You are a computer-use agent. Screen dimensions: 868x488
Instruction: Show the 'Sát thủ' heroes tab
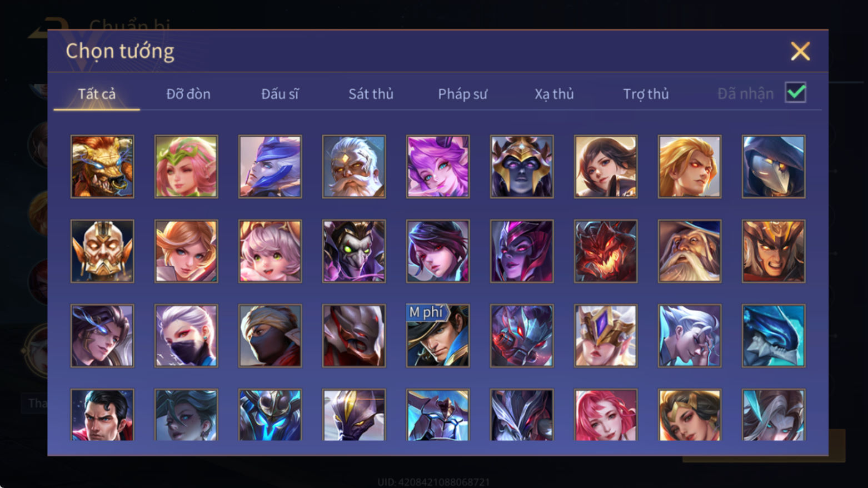tap(371, 94)
